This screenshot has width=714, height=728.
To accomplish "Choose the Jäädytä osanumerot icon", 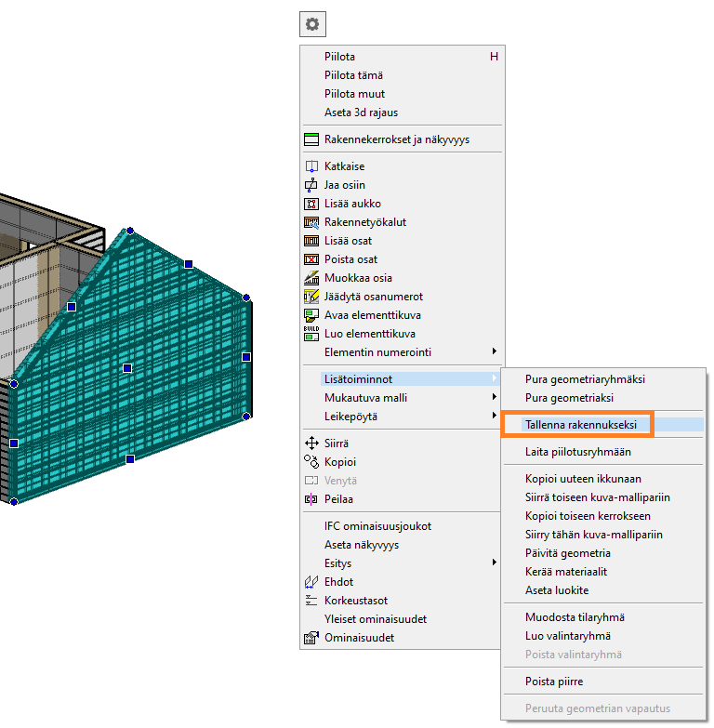I will (x=311, y=297).
